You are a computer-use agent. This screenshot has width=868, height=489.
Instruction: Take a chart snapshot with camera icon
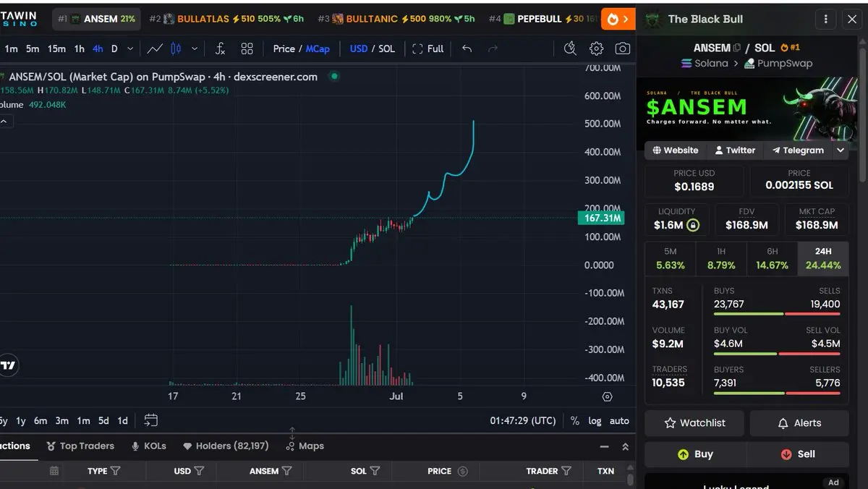coord(622,48)
